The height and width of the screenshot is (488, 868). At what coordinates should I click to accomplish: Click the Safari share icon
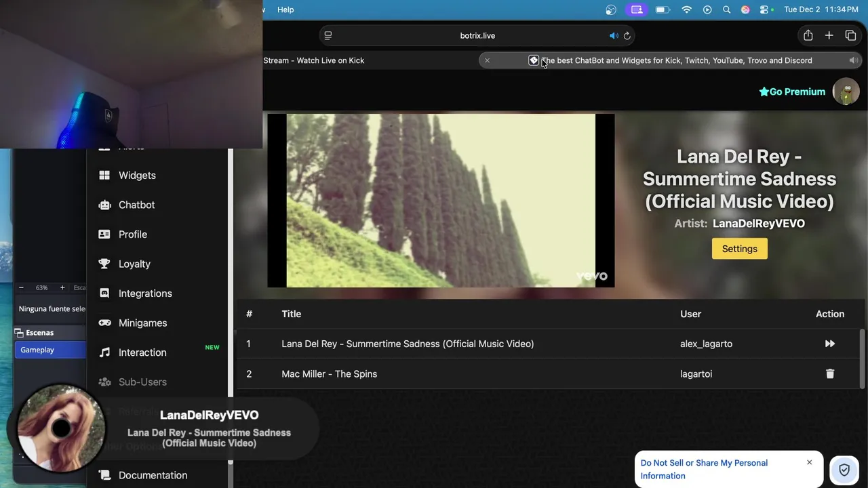(x=808, y=35)
